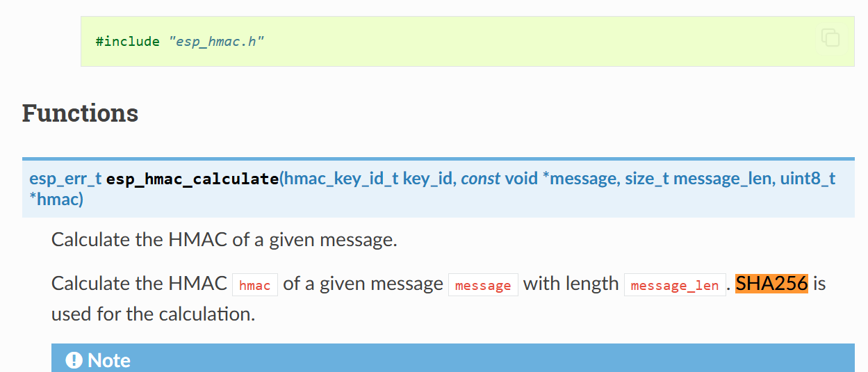
Task: Click the size_t type in signature
Action: click(647, 179)
